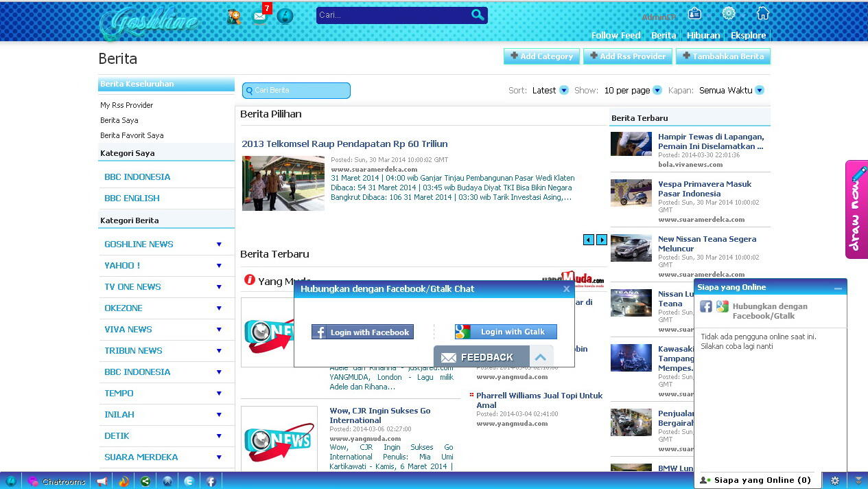Viewport: 868px width, 489px height.
Task: Expand the GOSHLINE NEWS category
Action: click(x=219, y=244)
